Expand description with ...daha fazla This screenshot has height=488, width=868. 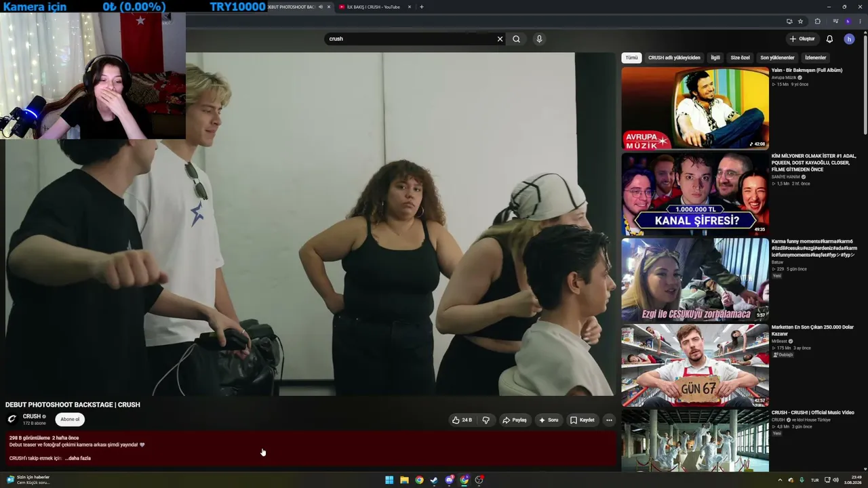click(x=77, y=458)
